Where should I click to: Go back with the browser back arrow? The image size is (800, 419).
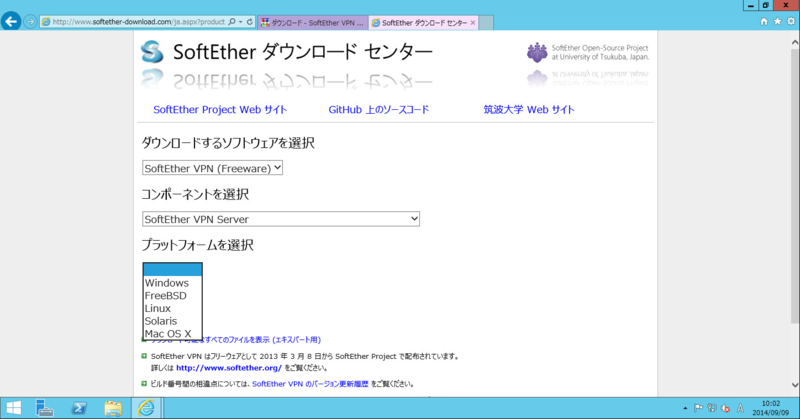(11, 21)
